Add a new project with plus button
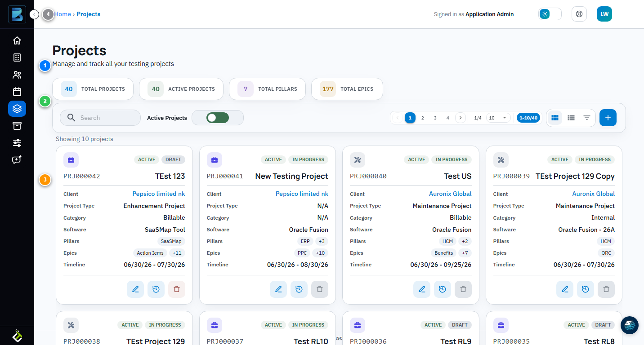This screenshot has height=345, width=644. coord(608,118)
